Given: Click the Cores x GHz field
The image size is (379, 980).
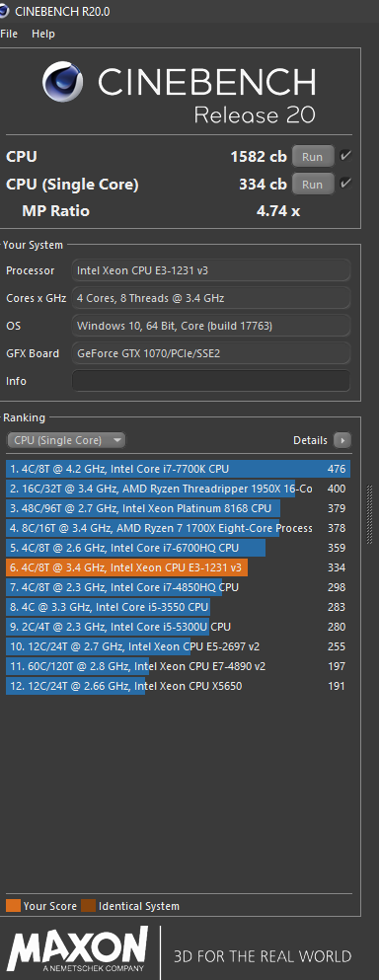Looking at the screenshot, I should click(211, 298).
